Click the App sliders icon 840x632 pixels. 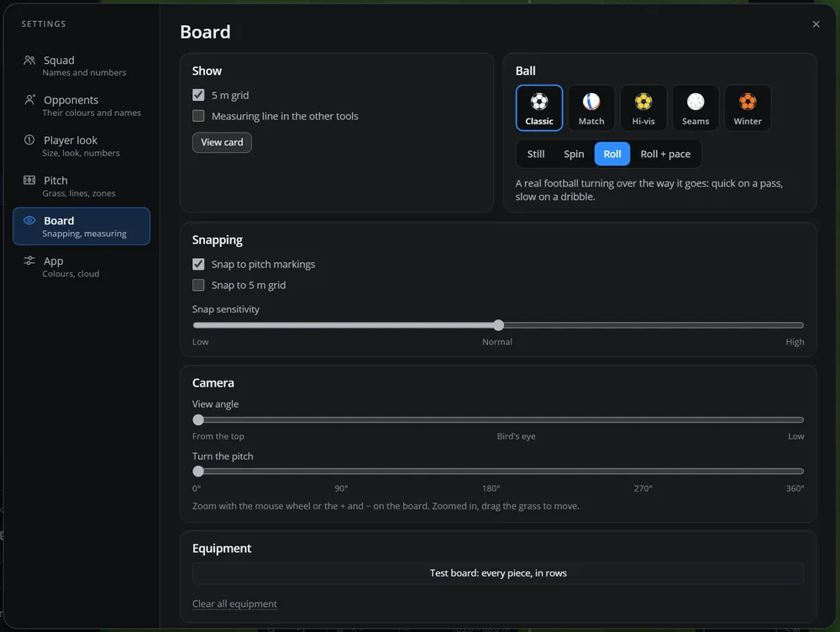(x=29, y=261)
